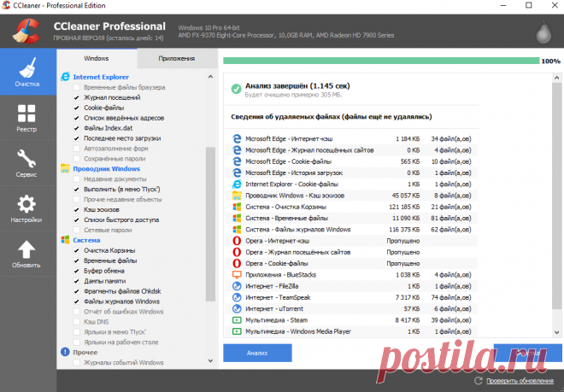Collapse the Проводник Windows group header

(107, 168)
